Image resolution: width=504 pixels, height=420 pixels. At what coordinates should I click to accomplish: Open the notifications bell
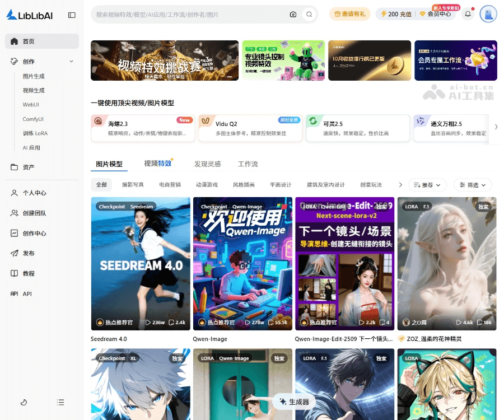(468, 14)
